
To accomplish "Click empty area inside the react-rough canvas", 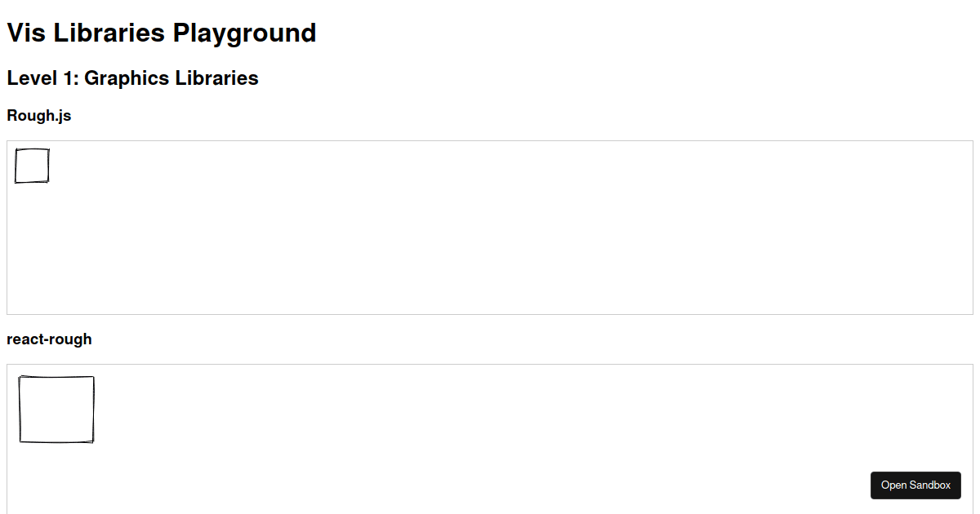I will 490,432.
